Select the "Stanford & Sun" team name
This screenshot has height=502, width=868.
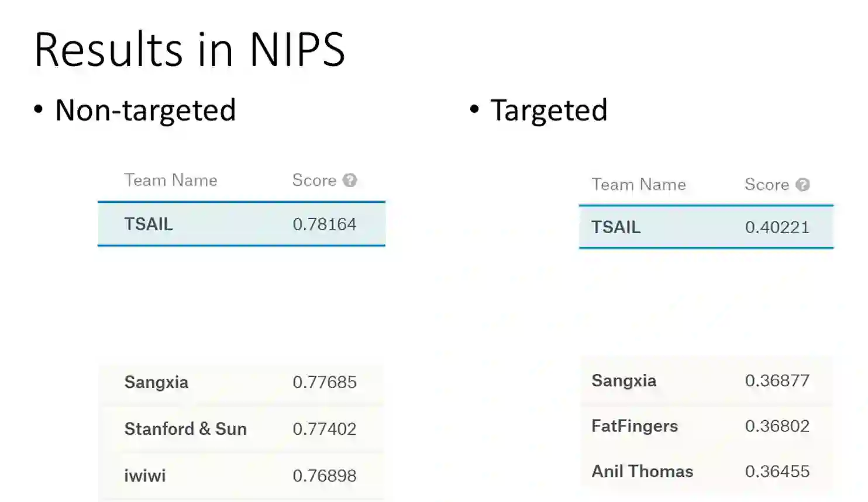point(185,429)
